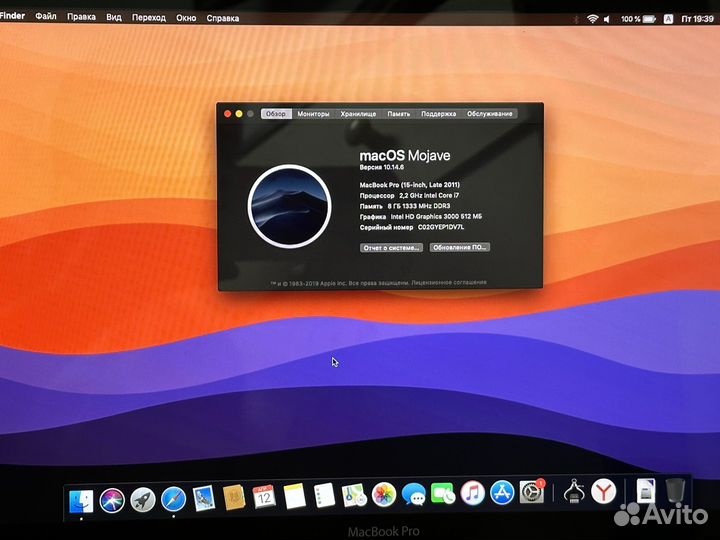The height and width of the screenshot is (540, 720).
Task: Open the calipers utility icon in dock
Action: [x=574, y=491]
